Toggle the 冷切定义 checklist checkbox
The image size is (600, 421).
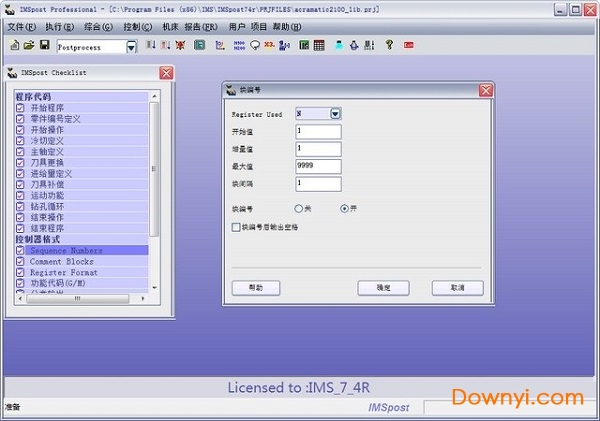coord(20,141)
